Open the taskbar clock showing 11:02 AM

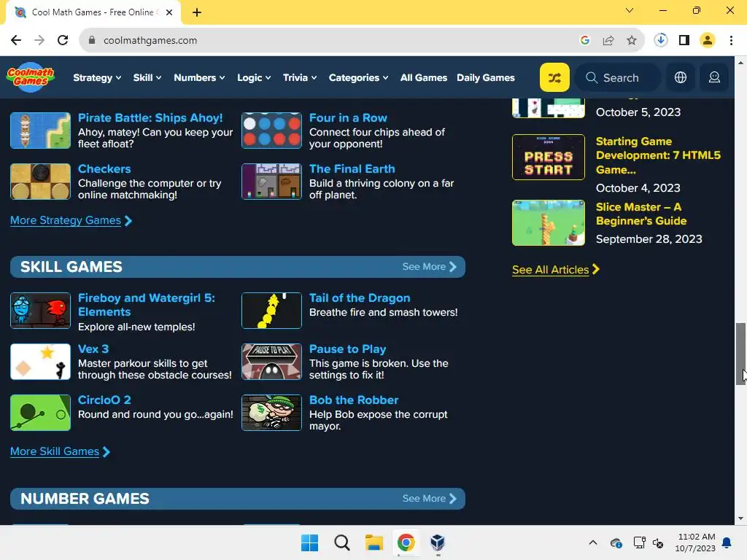(x=695, y=542)
